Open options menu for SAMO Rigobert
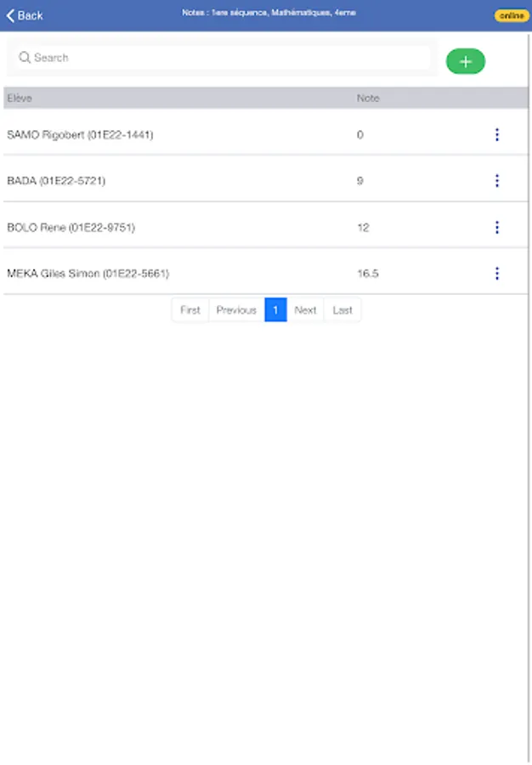 (496, 134)
